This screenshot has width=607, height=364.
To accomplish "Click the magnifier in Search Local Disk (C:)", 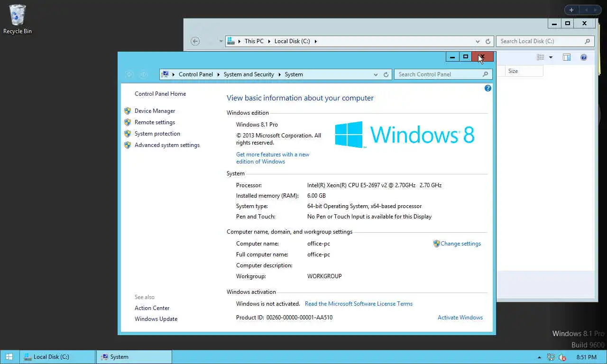I will 587,41.
